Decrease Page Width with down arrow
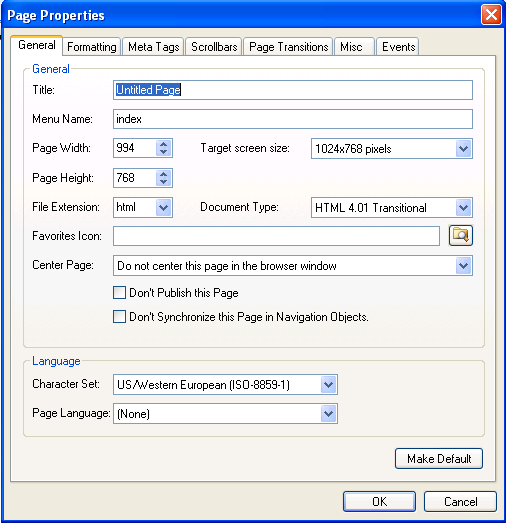506x523 pixels. click(163, 152)
